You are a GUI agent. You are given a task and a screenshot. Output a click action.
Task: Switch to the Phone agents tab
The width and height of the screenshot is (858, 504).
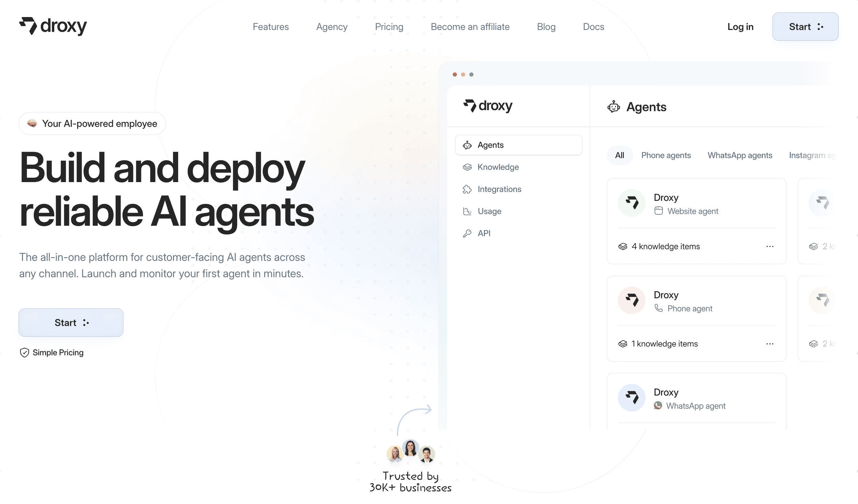[666, 155]
